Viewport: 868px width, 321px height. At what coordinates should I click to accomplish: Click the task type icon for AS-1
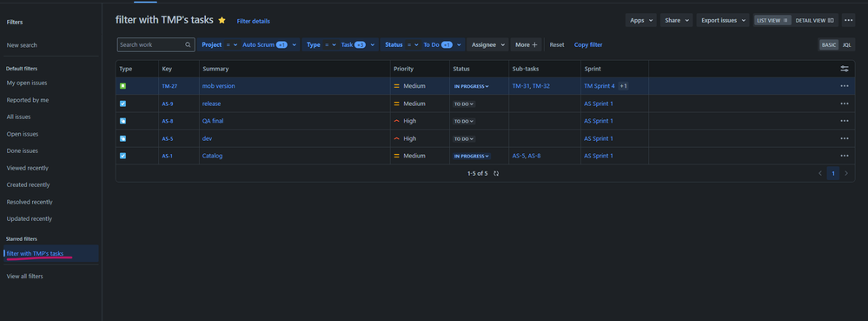pyautogui.click(x=123, y=156)
